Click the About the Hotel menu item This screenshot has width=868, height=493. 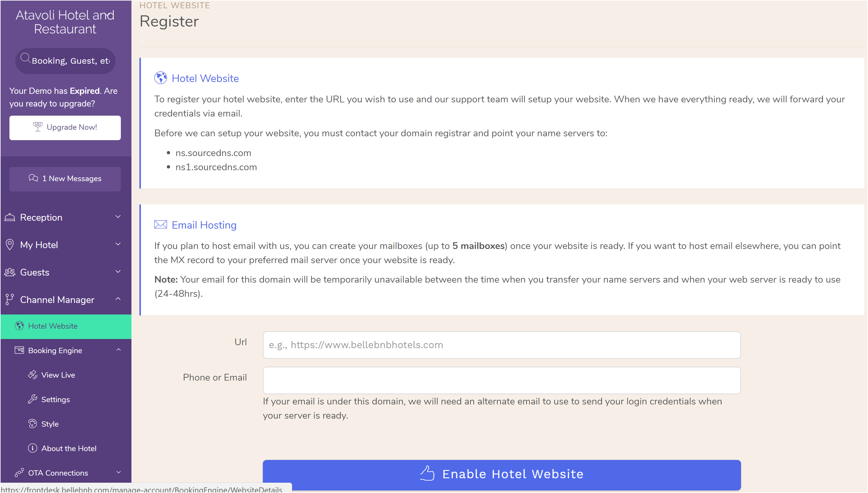pyautogui.click(x=69, y=448)
